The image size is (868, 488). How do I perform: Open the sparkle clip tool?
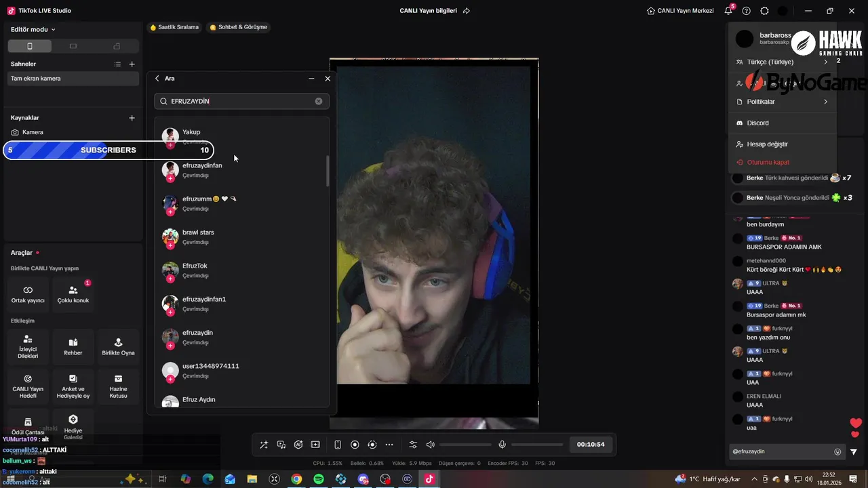tap(315, 445)
